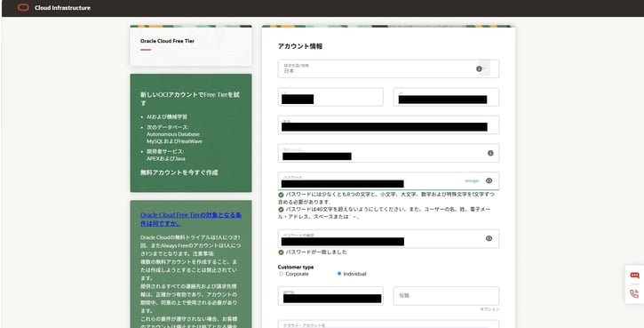Click the phone call icon
The width and height of the screenshot is (644, 328).
click(x=634, y=293)
